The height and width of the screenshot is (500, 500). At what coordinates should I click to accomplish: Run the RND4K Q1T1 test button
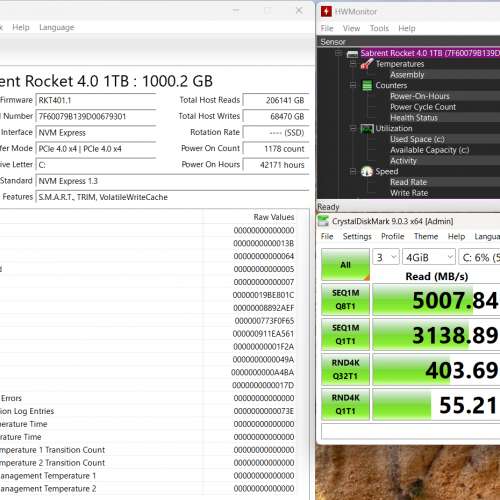(345, 404)
